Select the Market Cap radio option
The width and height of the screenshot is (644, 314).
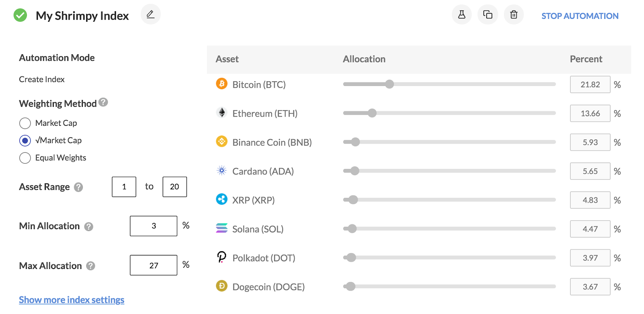click(25, 123)
